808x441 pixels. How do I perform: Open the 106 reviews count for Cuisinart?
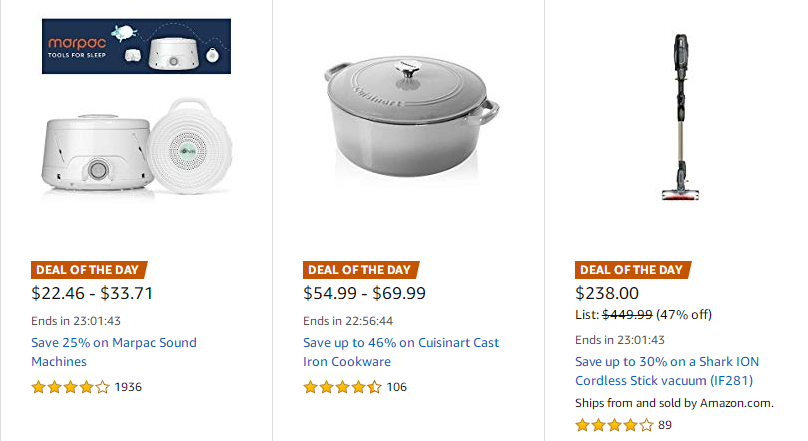[396, 387]
